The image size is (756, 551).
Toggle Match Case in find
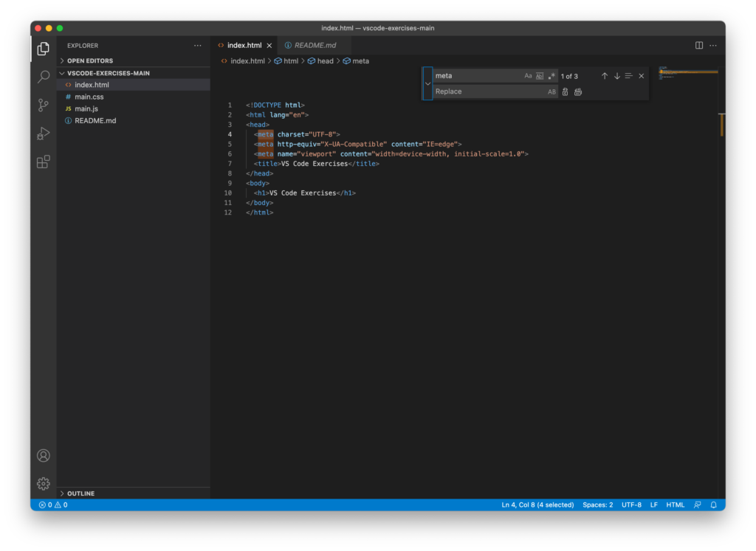coord(528,76)
